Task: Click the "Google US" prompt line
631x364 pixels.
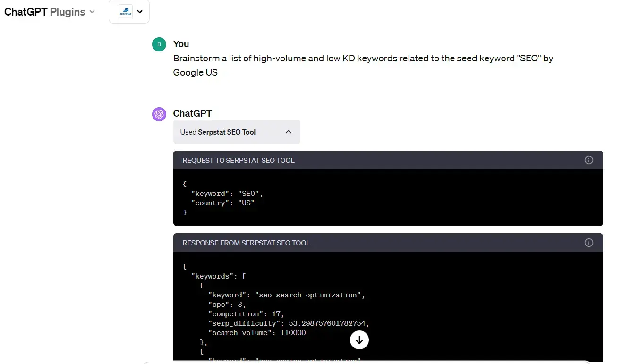Action: pos(196,73)
